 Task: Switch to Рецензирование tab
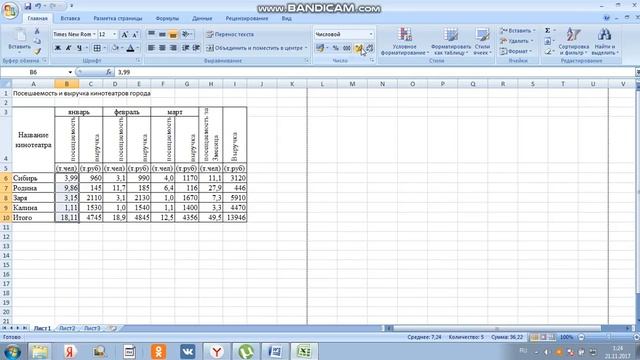coord(247,18)
